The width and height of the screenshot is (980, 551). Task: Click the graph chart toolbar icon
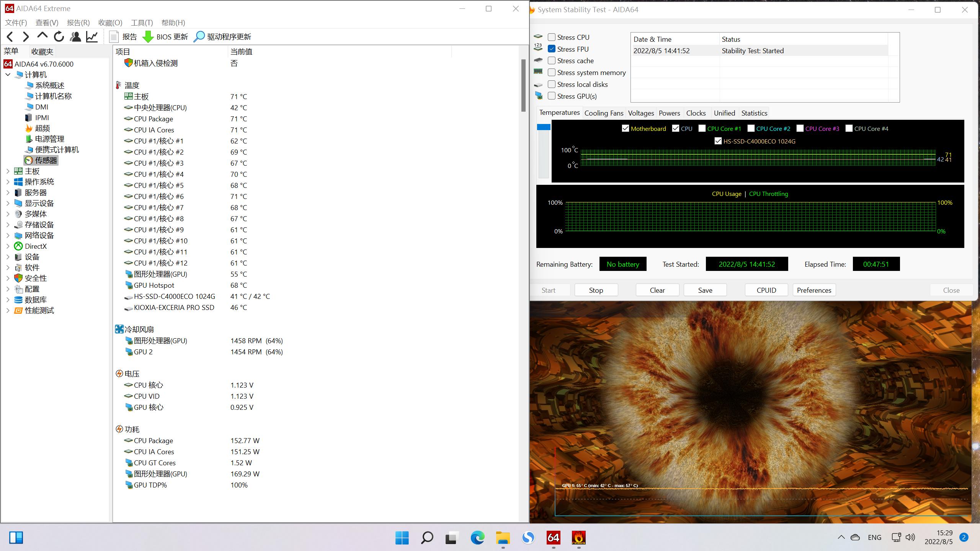(92, 37)
